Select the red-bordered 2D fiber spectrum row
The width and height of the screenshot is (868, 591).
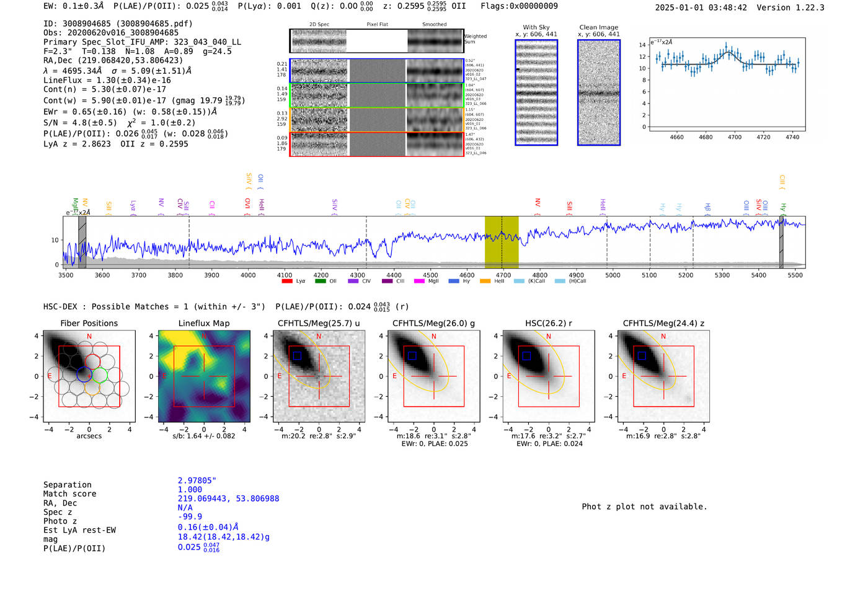click(377, 144)
